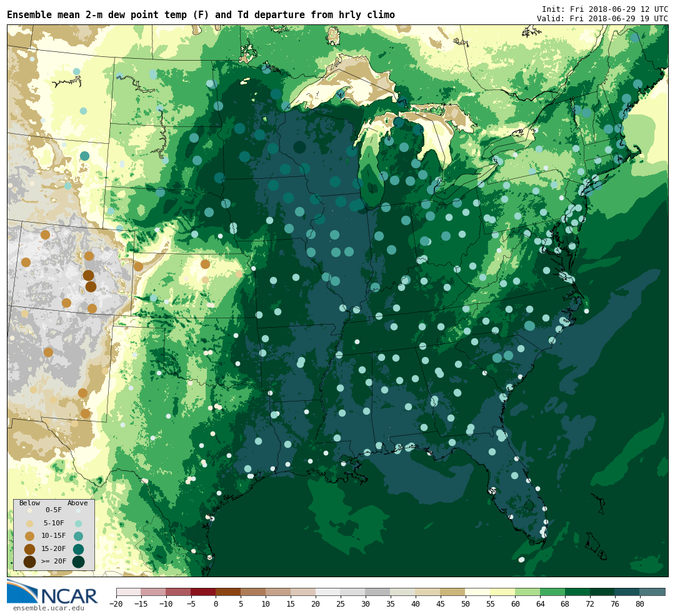675x616 pixels.
Task: Select the colorbar swatch between 10 and 15
Action: 279,592
